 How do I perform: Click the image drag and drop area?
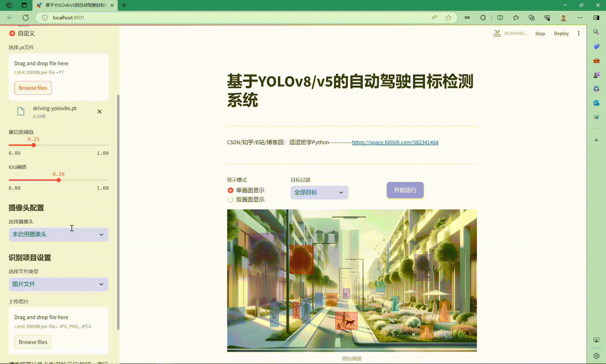(58, 330)
